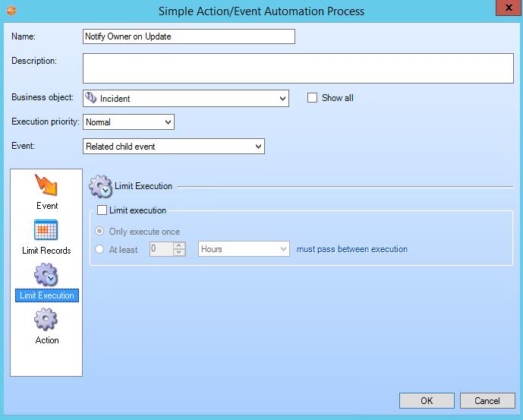Image resolution: width=523 pixels, height=420 pixels.
Task: Select Only execute once radio button
Action: (99, 231)
